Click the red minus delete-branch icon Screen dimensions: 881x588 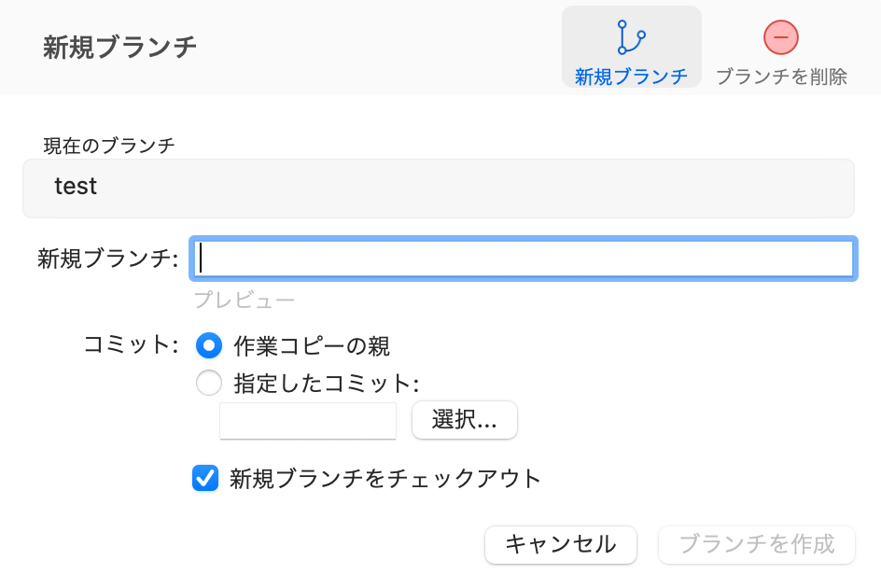click(x=781, y=37)
